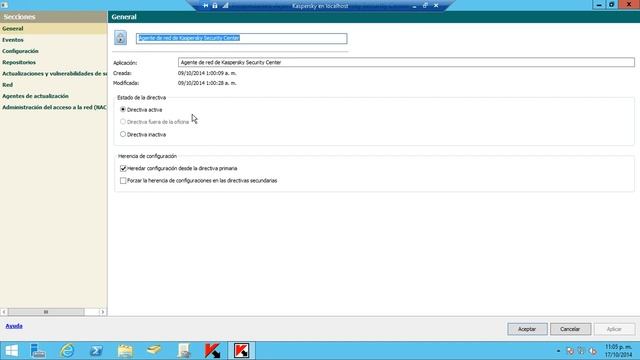Open File Explorer from taskbar
This screenshot has height=360, width=640.
tap(125, 351)
